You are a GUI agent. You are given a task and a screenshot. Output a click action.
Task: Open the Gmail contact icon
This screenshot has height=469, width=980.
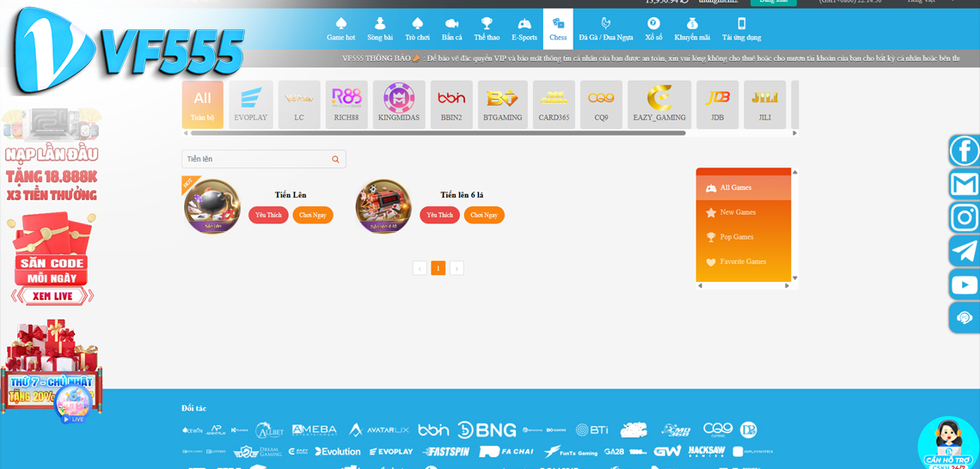pos(965,184)
